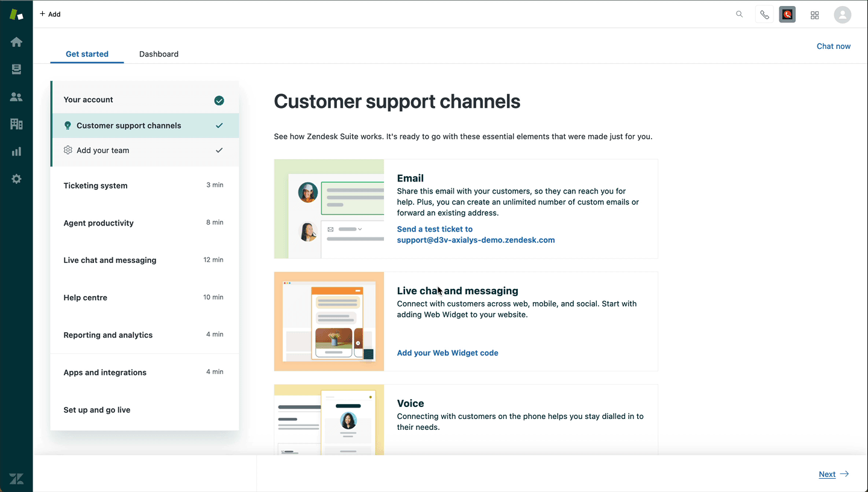Select Customer support channels step

[145, 125]
